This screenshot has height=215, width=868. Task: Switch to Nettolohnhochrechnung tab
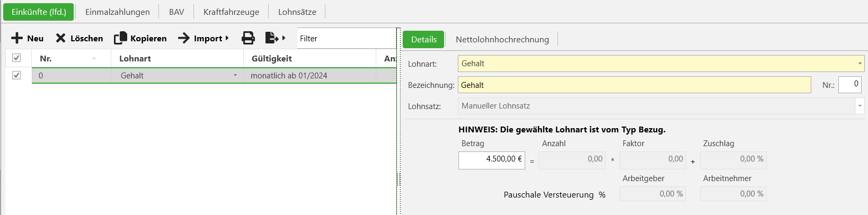[502, 39]
